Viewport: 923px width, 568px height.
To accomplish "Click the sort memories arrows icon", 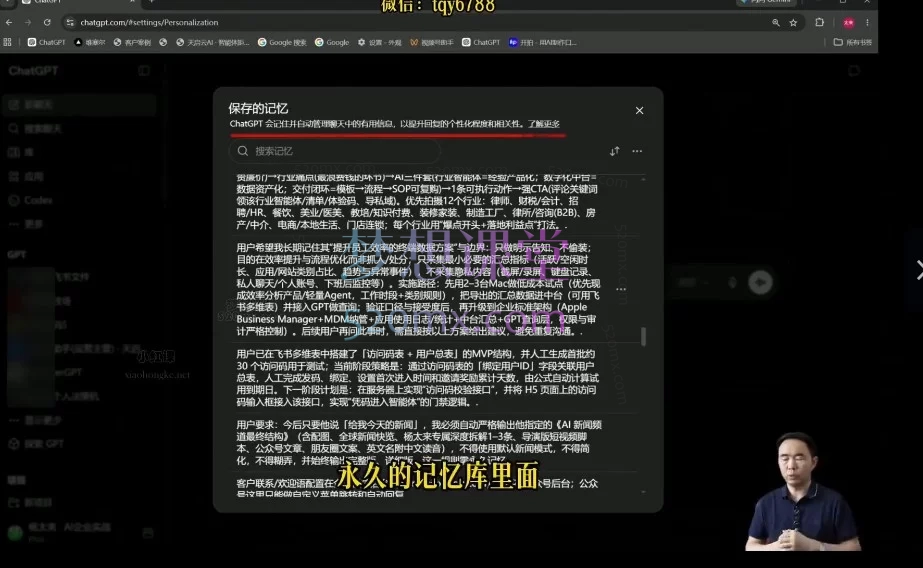I will pos(615,151).
